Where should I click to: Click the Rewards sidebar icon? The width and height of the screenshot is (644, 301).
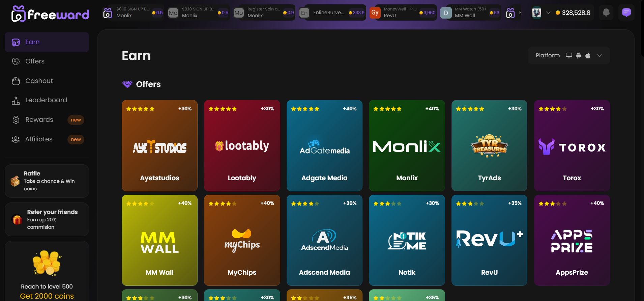point(16,120)
